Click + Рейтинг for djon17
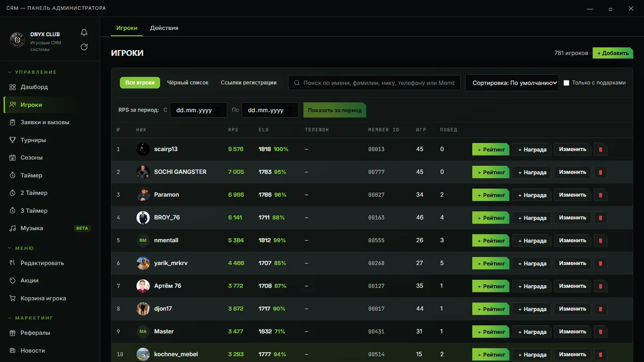This screenshot has height=362, width=644. [491, 309]
